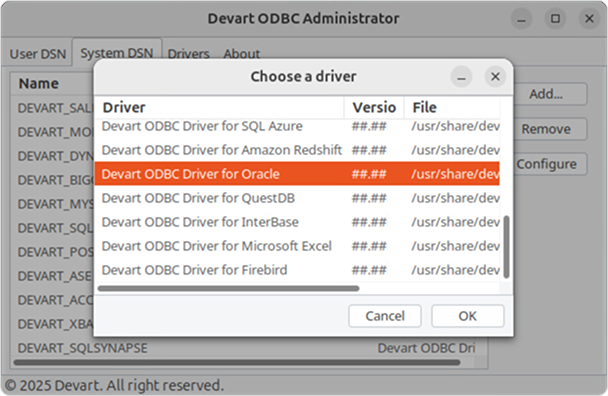This screenshot has height=396, width=608.
Task: Choose Devart ODBC Driver for Amazon Redshift
Action: 297,150
